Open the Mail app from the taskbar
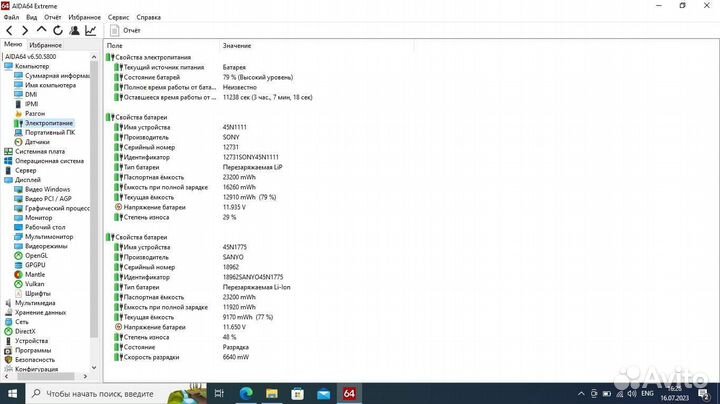This screenshot has width=720, height=404. [x=323, y=393]
